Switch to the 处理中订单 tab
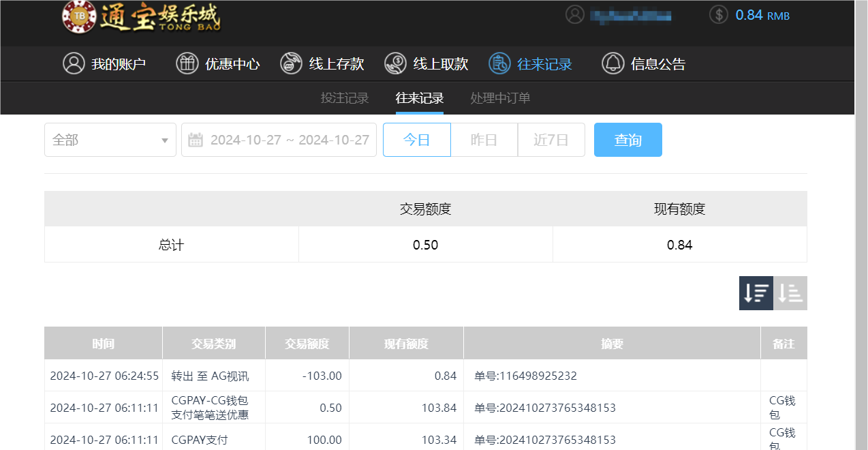 click(499, 97)
